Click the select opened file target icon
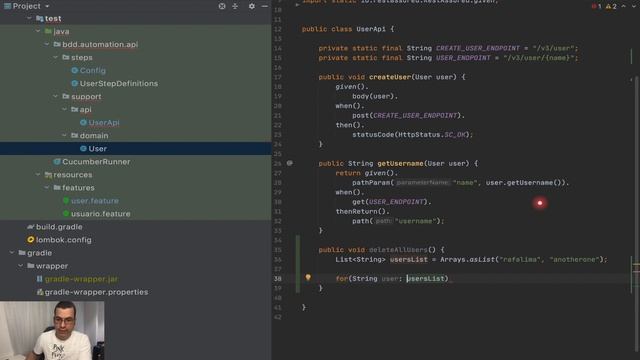Screen dimensions: 640x360 pyautogui.click(x=222, y=6)
